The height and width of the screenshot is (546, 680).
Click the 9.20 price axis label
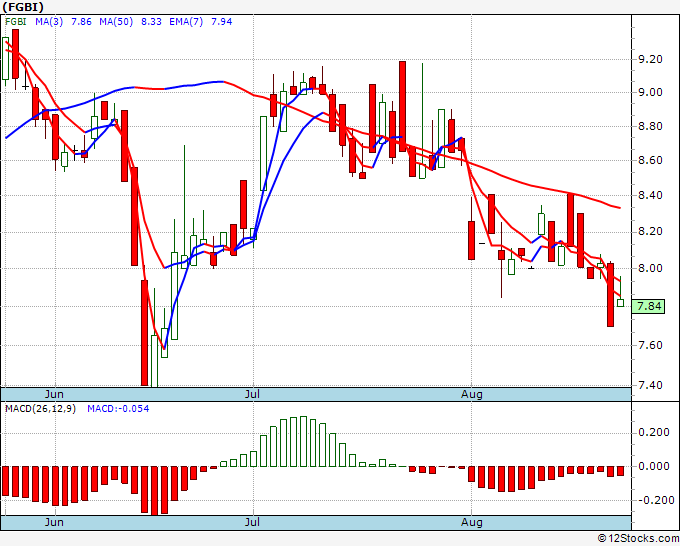tap(650, 59)
